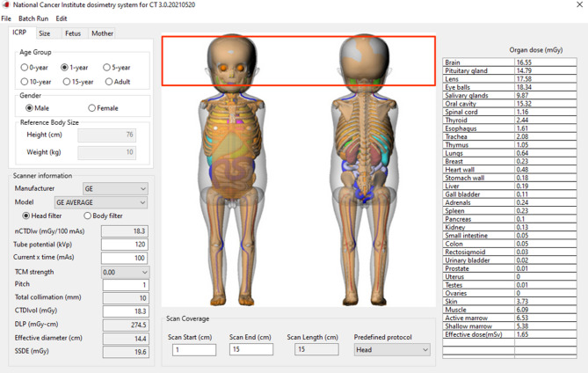Viewport: 588px width, 373px height.
Task: Select the 0-year age group
Action: (25, 67)
